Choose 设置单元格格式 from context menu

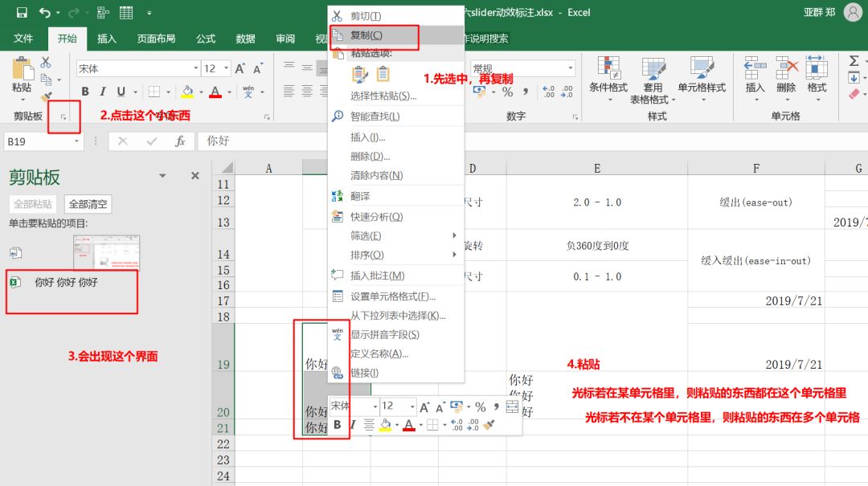[x=395, y=296]
